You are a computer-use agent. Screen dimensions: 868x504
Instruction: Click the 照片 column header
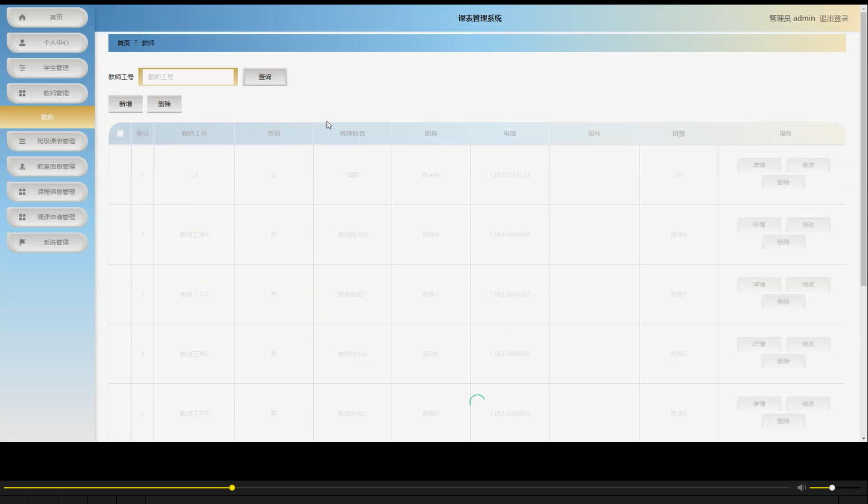click(x=594, y=133)
